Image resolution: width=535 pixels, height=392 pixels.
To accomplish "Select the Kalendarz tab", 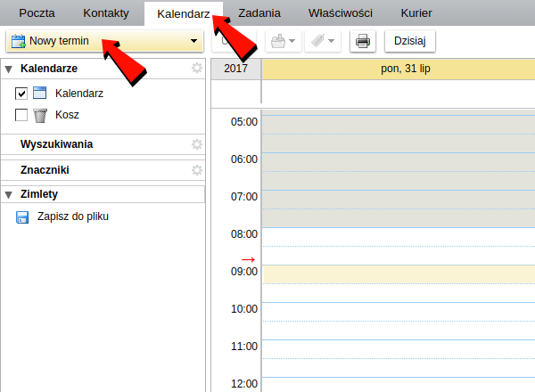I will click(183, 13).
